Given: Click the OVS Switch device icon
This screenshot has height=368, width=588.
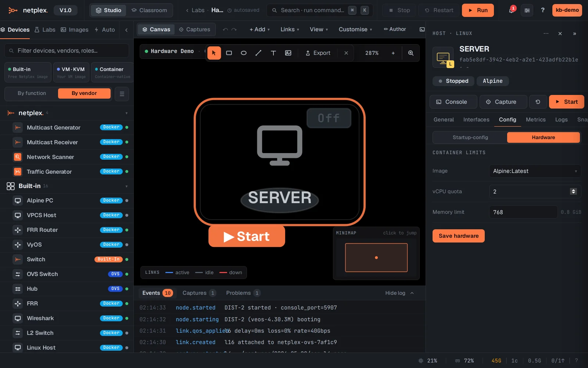Looking at the screenshot, I should 17,274.
